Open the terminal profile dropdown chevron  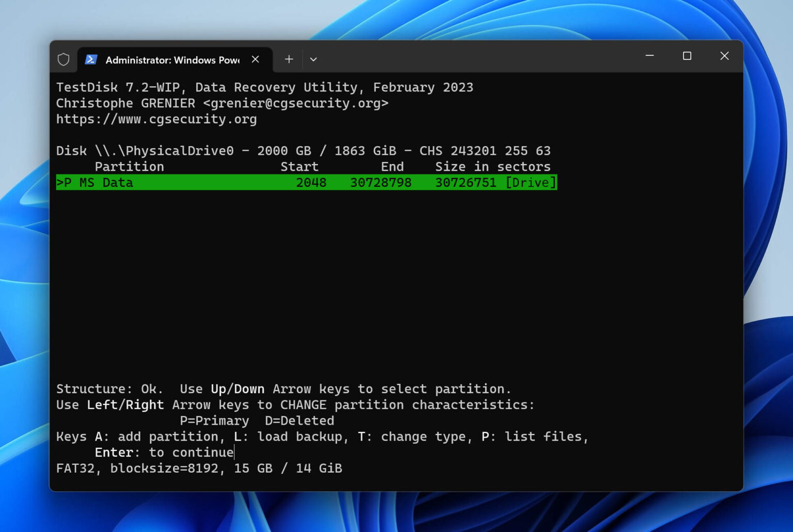click(x=313, y=60)
